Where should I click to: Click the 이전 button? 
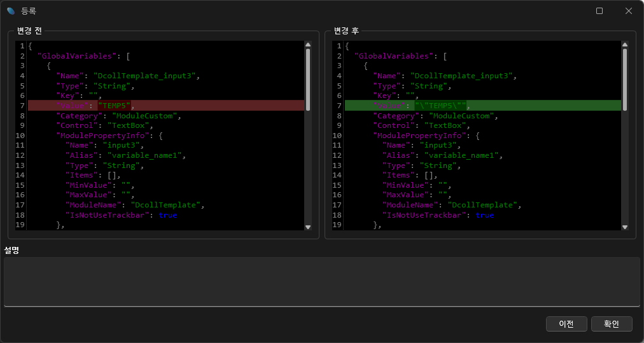[x=566, y=324]
